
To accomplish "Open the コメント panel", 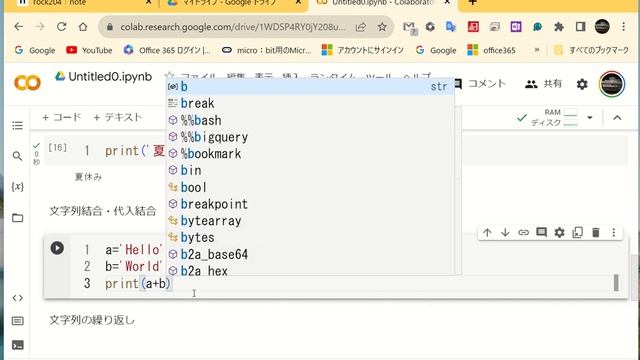I will 480,84.
